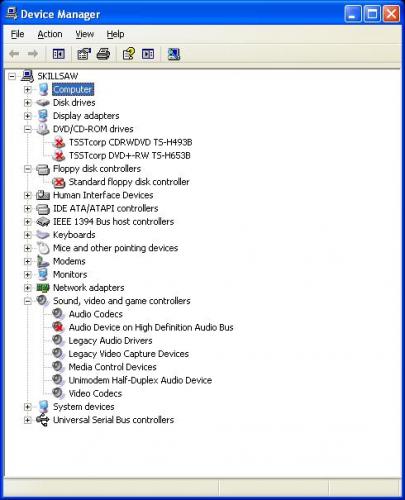
Task: Expand Universal Serial Bus controllers node
Action: [28, 420]
